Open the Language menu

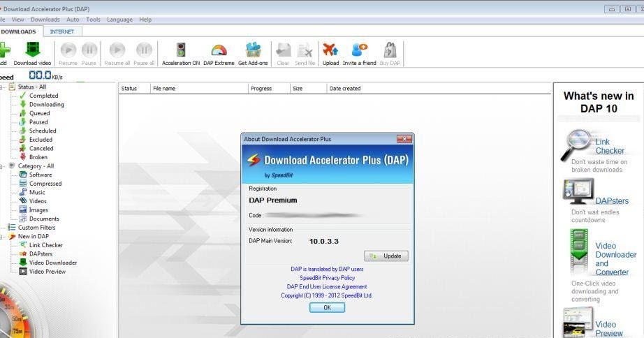(119, 20)
